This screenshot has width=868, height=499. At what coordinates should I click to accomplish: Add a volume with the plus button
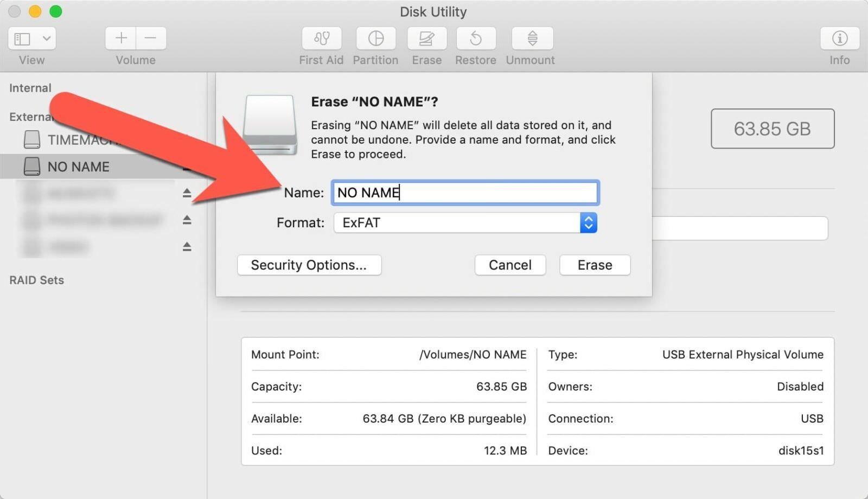(120, 39)
